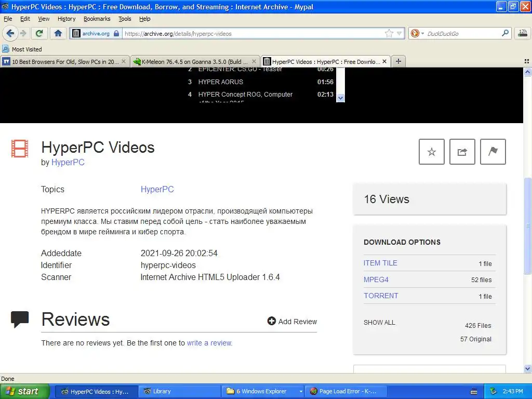Select the identifier hyperpc-videos text
This screenshot has height=399, width=532.
(168, 265)
